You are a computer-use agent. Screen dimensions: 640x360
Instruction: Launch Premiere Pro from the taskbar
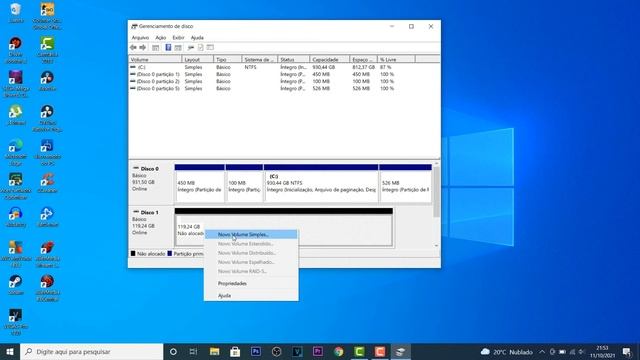click(318, 351)
